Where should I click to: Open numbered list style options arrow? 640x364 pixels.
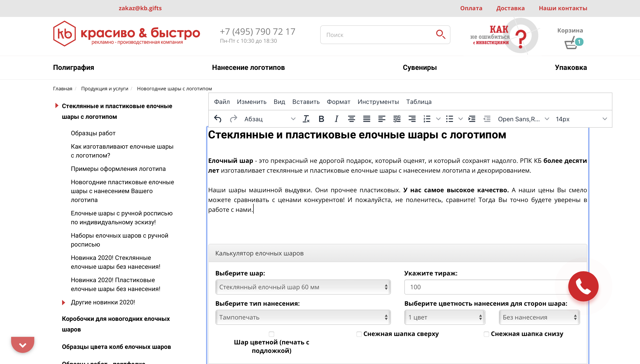pos(438,119)
